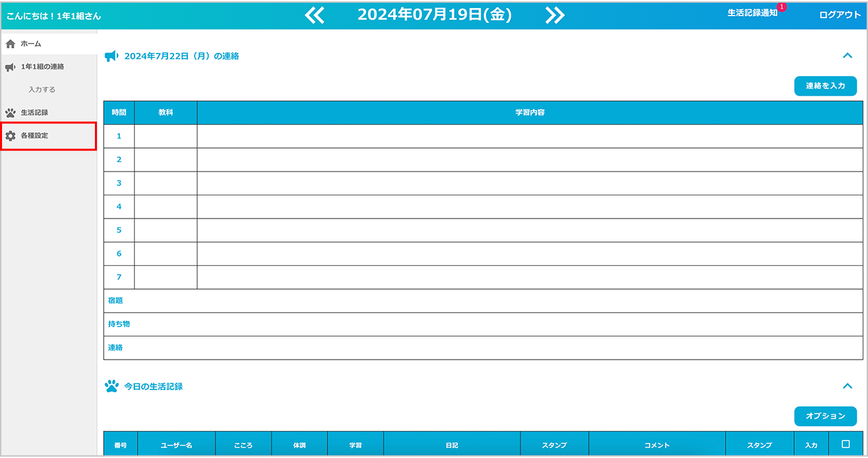Viewport: 868px width, 458px height.
Task: Open ホーム in the sidebar
Action: coord(49,43)
